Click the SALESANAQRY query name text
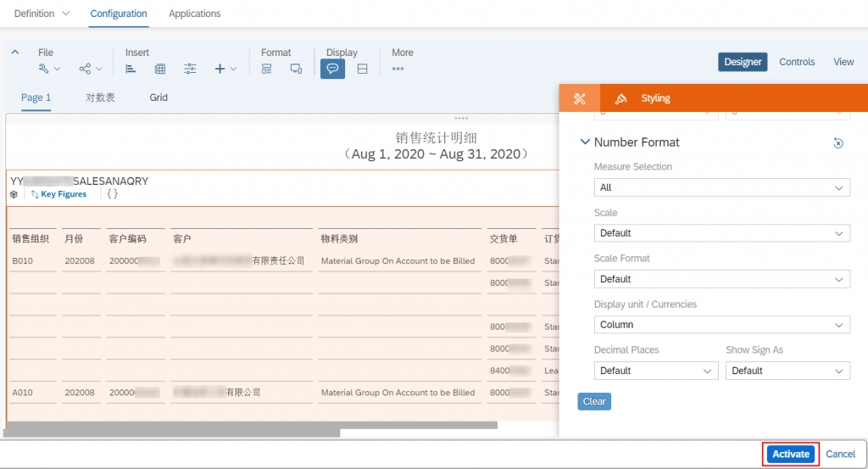Viewport: 868px width, 469px height. coord(111,181)
